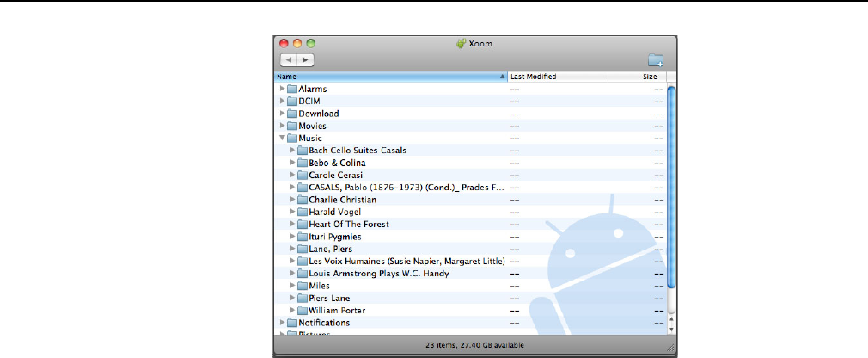Sort by the Size column header
Viewport: 868px width, 358px height.
(637, 77)
